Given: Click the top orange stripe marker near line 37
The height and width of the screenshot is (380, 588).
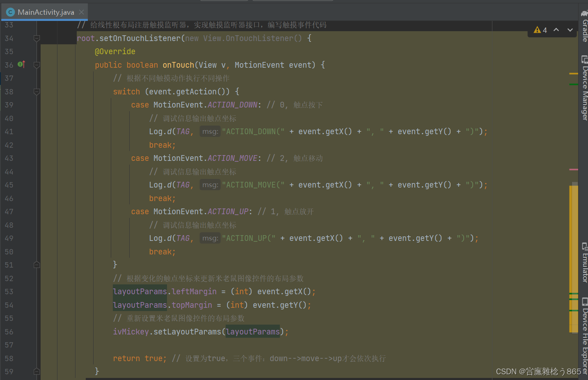Looking at the screenshot, I should coord(574,73).
